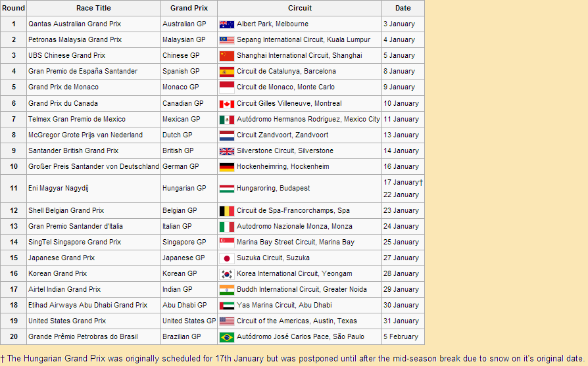Select Gran Premio de España Santander
The height and width of the screenshot is (366, 588).
pyautogui.click(x=83, y=71)
